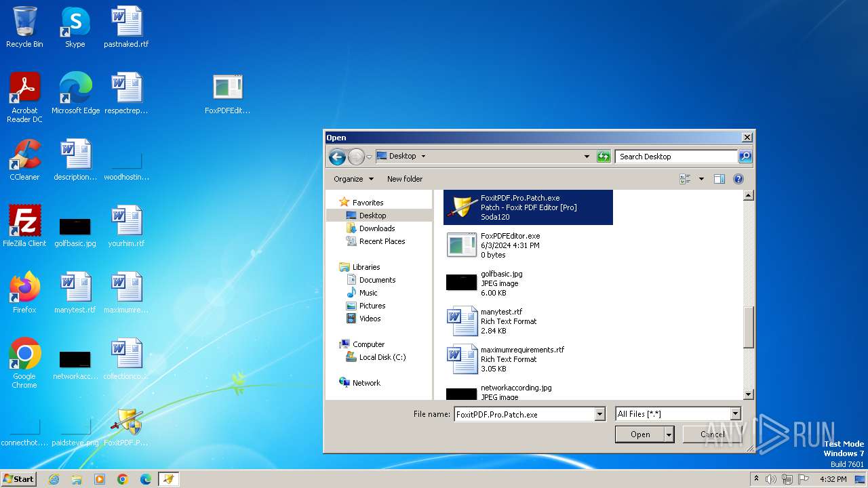
Task: Open the Organize dropdown menu
Action: (x=353, y=179)
